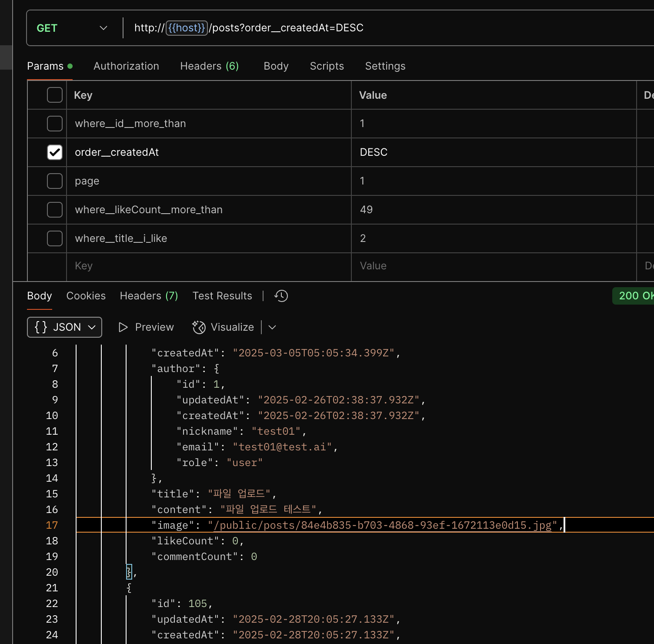Click the empty new Value input field
654x644 pixels.
[494, 266]
